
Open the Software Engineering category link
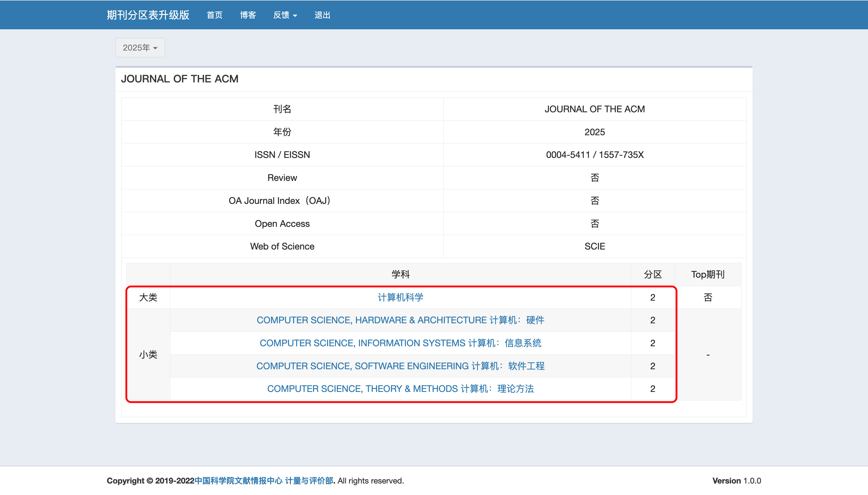point(400,366)
